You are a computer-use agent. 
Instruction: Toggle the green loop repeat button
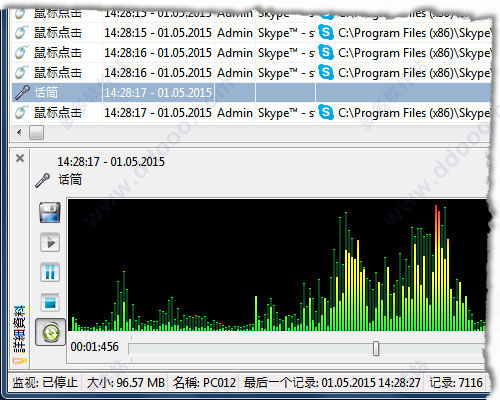pyautogui.click(x=51, y=332)
